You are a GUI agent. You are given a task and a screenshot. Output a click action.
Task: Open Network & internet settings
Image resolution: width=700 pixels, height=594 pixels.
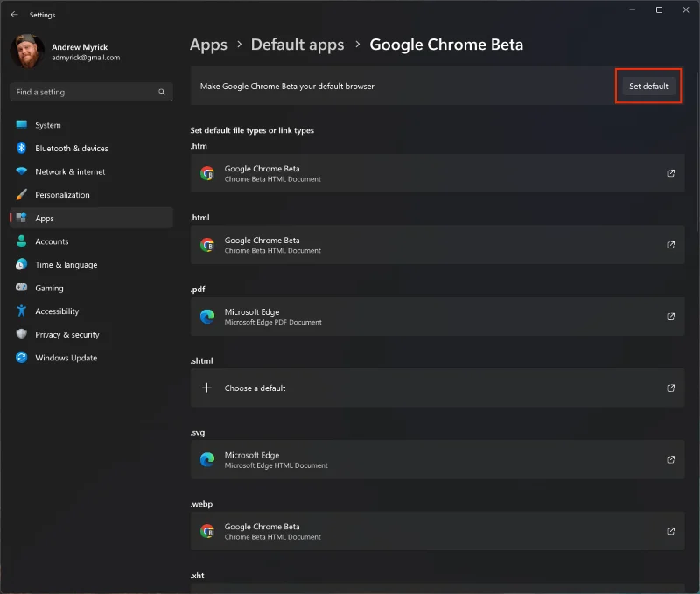[x=91, y=171]
